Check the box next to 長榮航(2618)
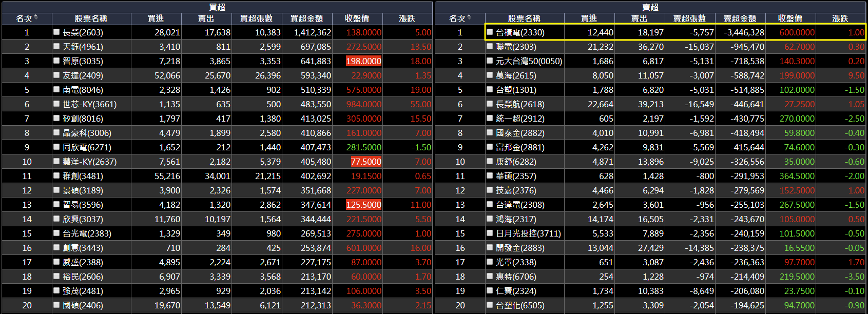Image resolution: width=868 pixels, height=314 pixels. [490, 104]
